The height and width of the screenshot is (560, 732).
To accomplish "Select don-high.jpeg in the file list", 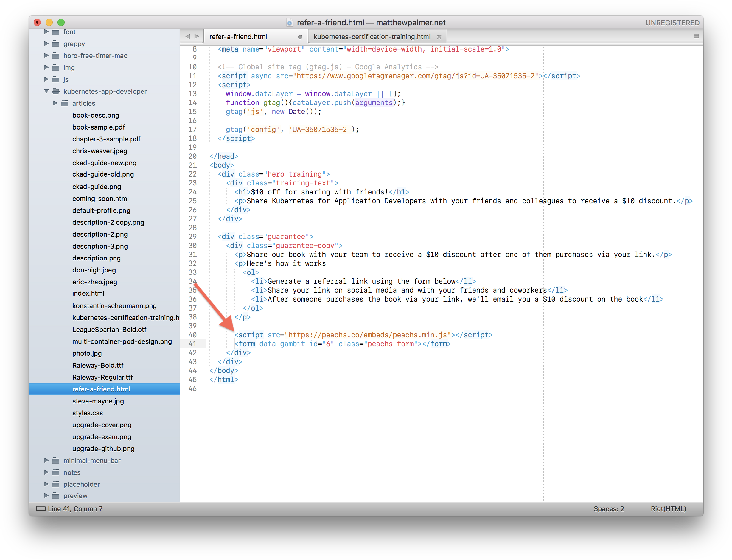I will (94, 270).
